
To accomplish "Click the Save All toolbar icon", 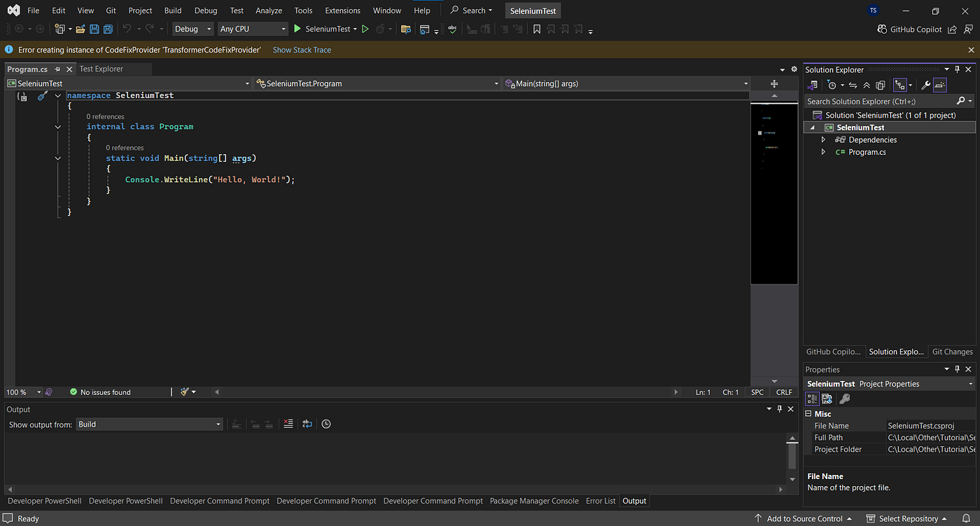I will [108, 29].
